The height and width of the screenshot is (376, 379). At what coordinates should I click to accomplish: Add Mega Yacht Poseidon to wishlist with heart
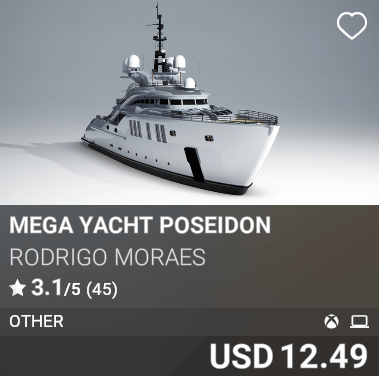[352, 26]
